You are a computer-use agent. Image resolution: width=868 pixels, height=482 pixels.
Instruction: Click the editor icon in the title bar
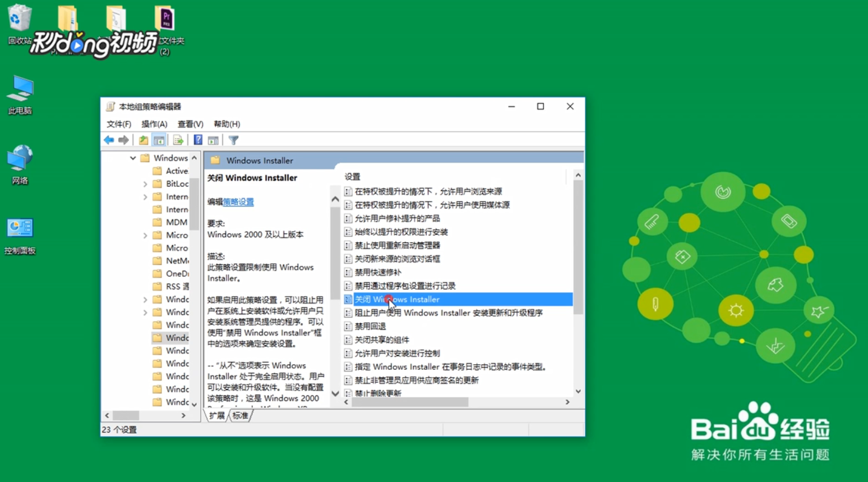click(110, 107)
